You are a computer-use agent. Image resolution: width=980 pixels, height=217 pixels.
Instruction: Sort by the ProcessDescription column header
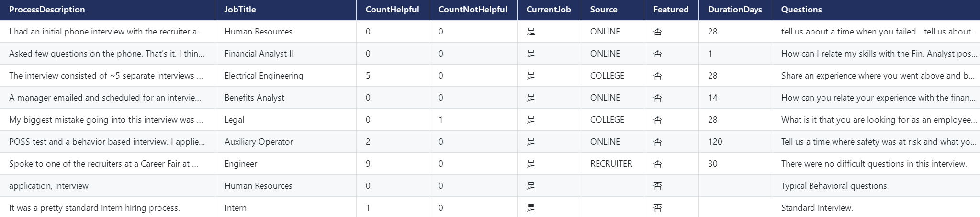click(x=47, y=10)
